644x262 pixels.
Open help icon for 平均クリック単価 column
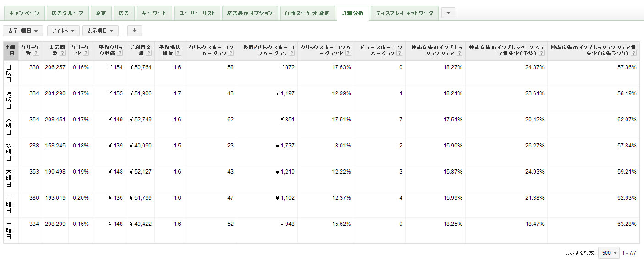[x=120, y=54]
